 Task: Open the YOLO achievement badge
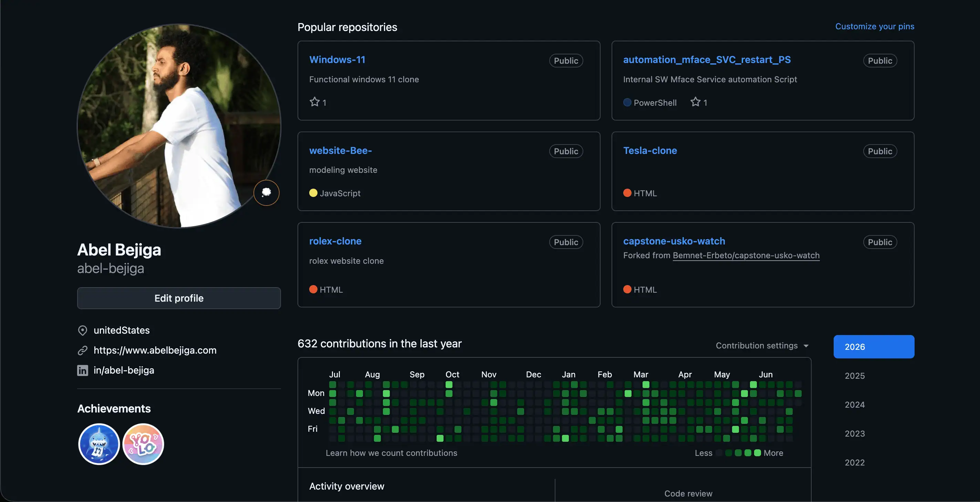[x=143, y=444]
